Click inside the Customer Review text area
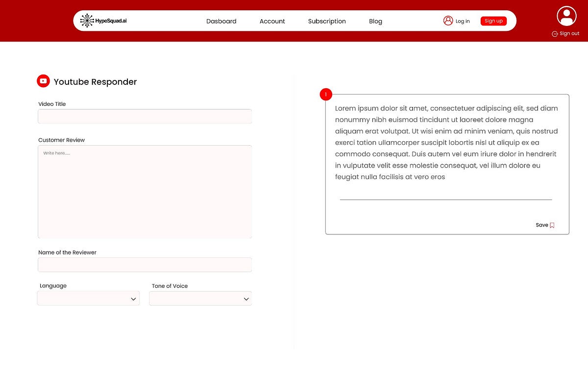588x379 pixels. [x=145, y=191]
